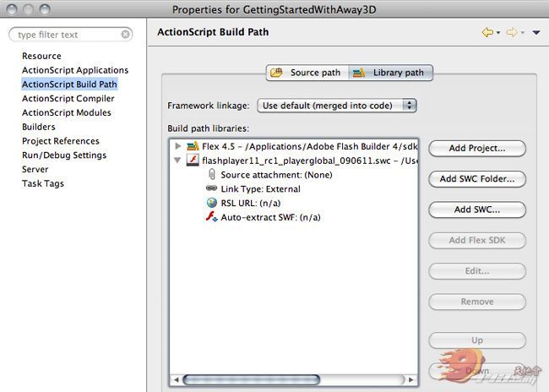
Task: Click the Up button
Action: click(x=477, y=340)
